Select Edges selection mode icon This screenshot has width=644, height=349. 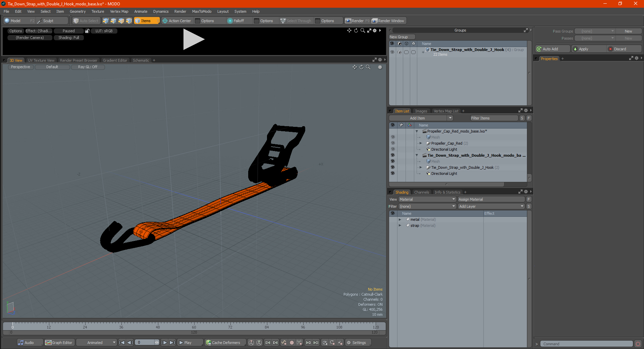[x=113, y=21]
